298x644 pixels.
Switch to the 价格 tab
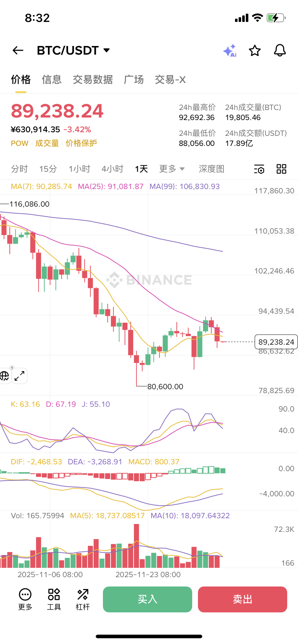(21, 79)
